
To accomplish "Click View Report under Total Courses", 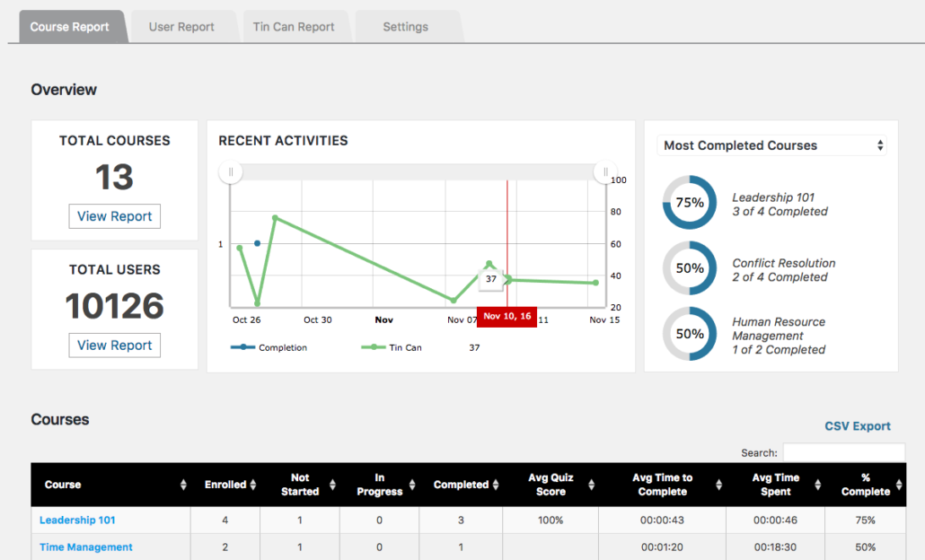I will point(114,216).
